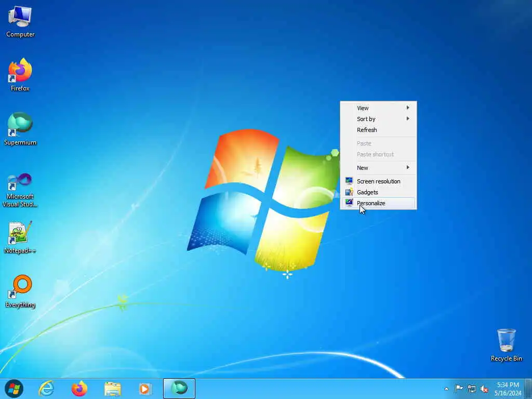The image size is (532, 399).
Task: Open Windows Explorer folder on taskbar
Action: [113, 389]
